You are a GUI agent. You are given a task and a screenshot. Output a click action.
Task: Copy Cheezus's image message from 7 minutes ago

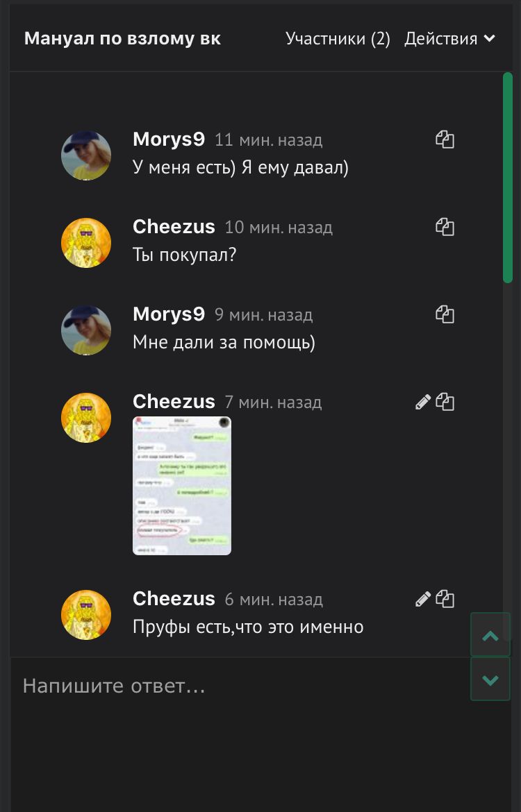click(445, 403)
